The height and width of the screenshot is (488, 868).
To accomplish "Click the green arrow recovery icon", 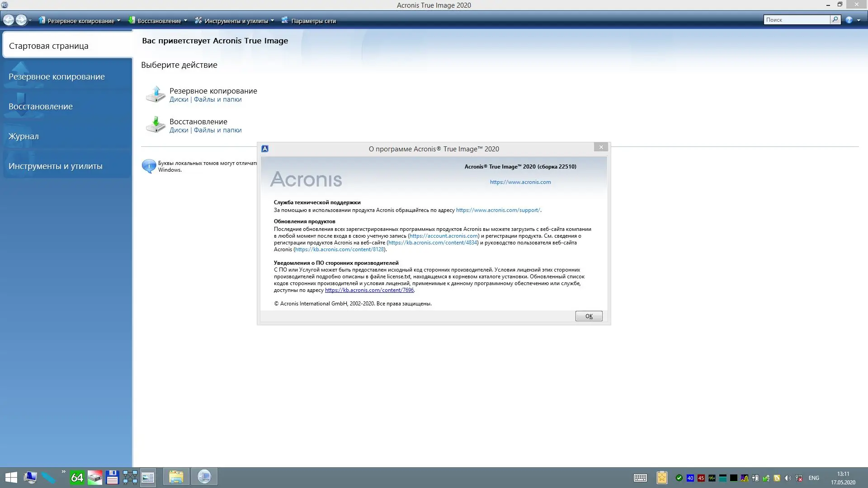I will point(156,124).
